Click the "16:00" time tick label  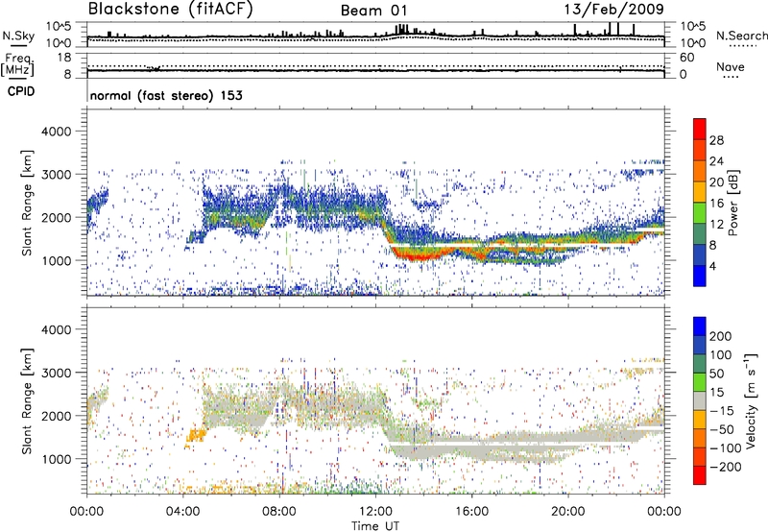[x=471, y=512]
